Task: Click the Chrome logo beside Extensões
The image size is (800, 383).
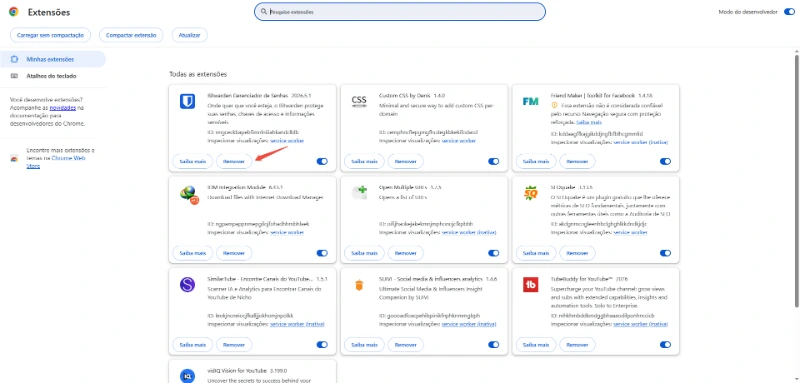Action: tap(14, 12)
